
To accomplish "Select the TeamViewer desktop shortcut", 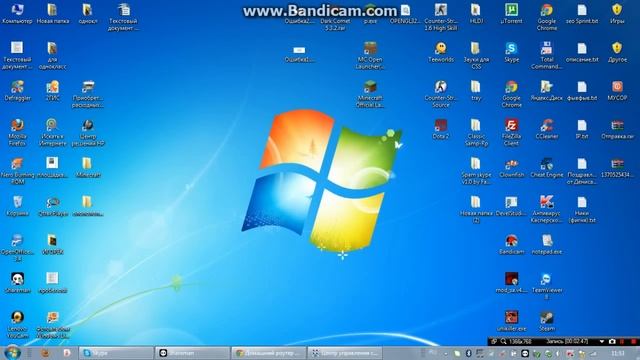I will click(x=547, y=286).
